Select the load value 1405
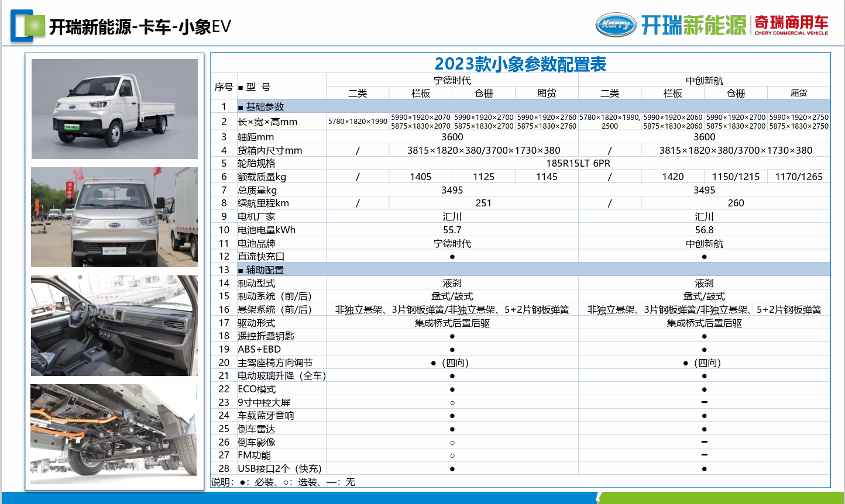The image size is (845, 504). (421, 177)
